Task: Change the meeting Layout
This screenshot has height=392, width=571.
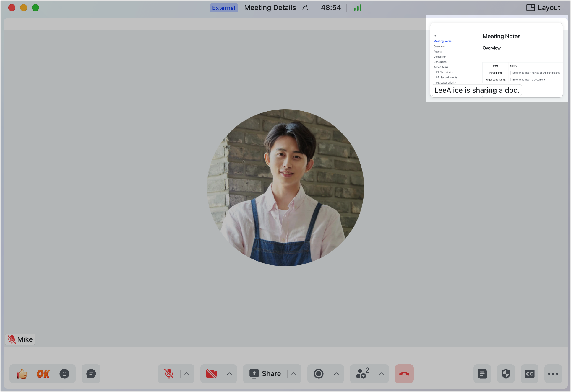Action: point(543,8)
